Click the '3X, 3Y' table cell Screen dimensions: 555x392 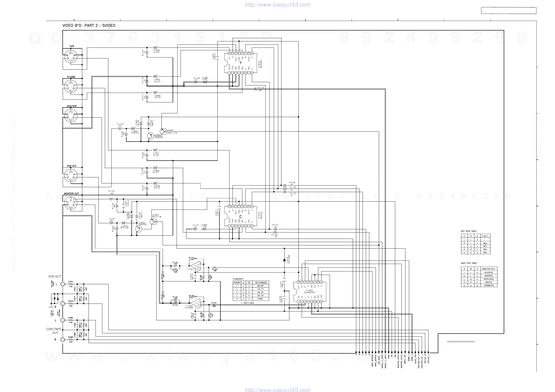point(260,295)
